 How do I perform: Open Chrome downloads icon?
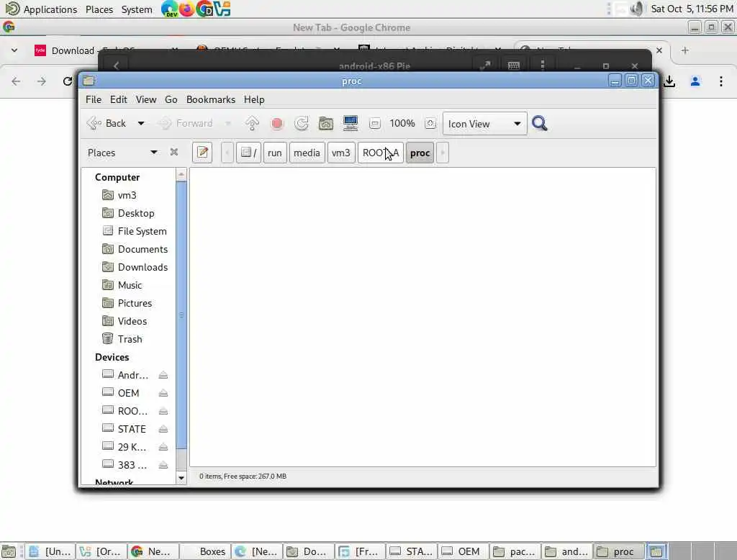[669, 81]
